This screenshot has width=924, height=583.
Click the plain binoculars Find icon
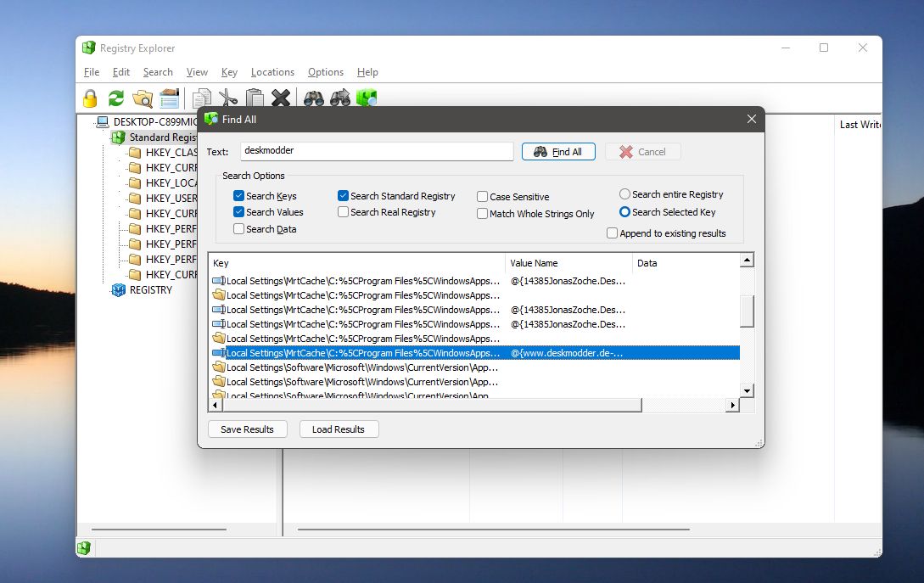pos(314,98)
